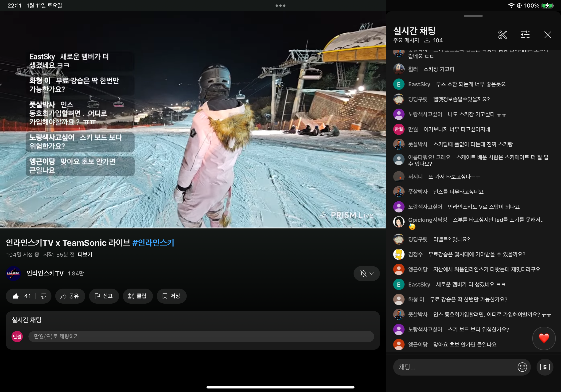
Task: Open Super Chat dollar icon
Action: pos(545,367)
